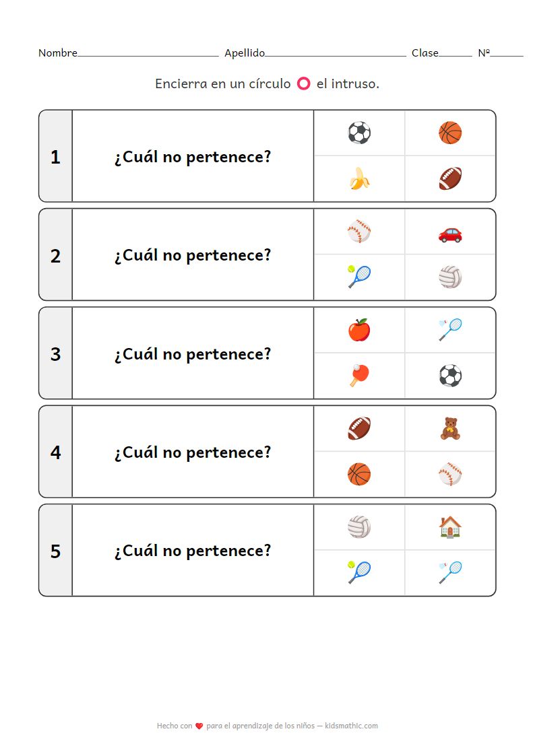Screen dimensions: 535x756
Task: Click the ping pong paddle icon
Action: click(x=359, y=376)
